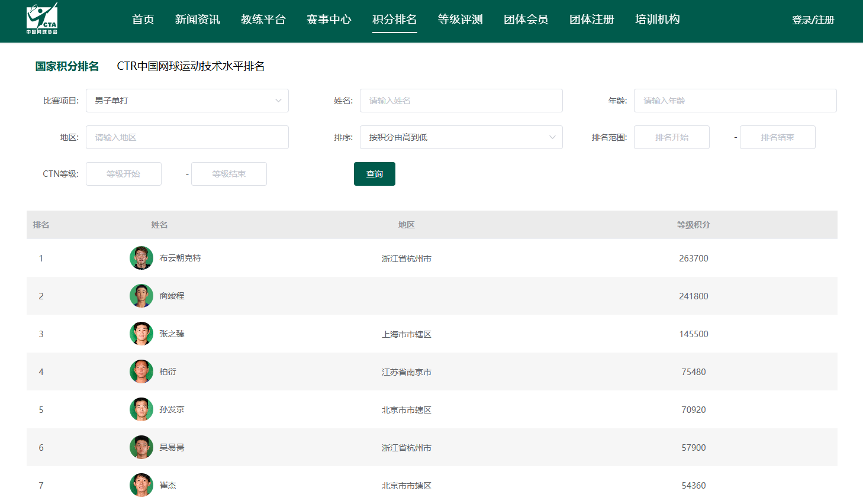Screen dimensions: 863x504
Task: Open avatar of 吴易昺
Action: coord(141,447)
